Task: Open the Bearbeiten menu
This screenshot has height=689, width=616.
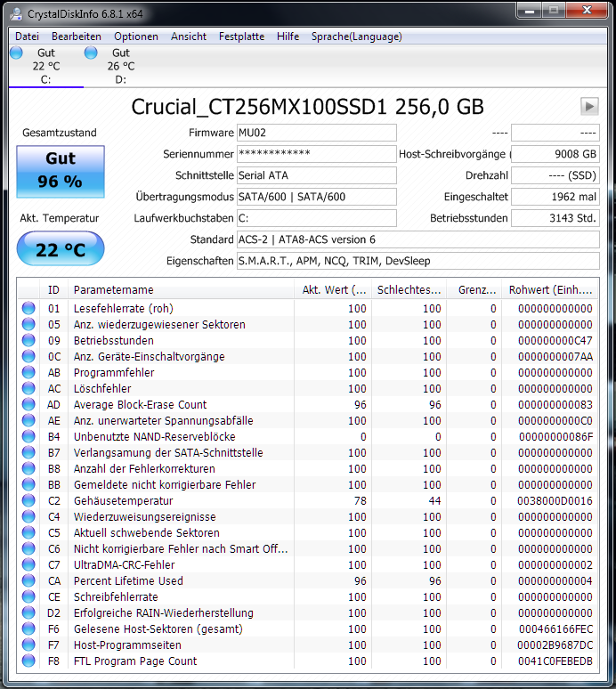Action: click(77, 36)
